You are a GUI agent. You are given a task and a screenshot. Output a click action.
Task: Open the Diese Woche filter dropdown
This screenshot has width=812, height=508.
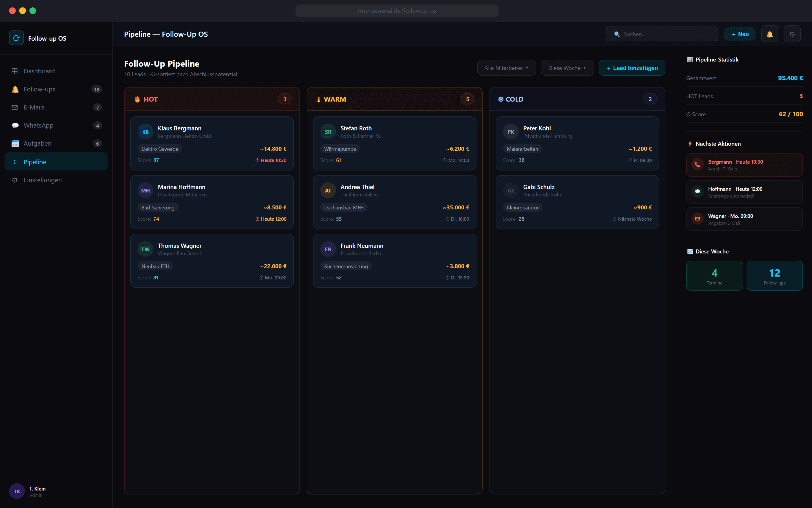pyautogui.click(x=567, y=68)
